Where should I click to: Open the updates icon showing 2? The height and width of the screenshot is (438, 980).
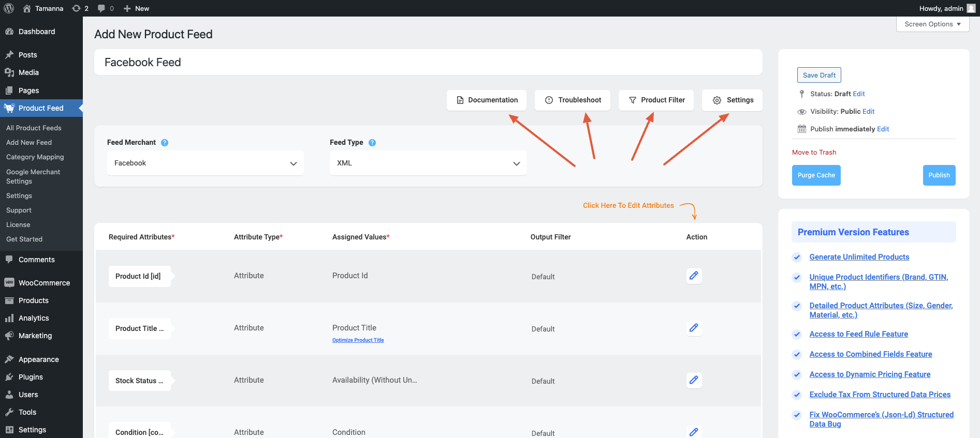(x=80, y=8)
